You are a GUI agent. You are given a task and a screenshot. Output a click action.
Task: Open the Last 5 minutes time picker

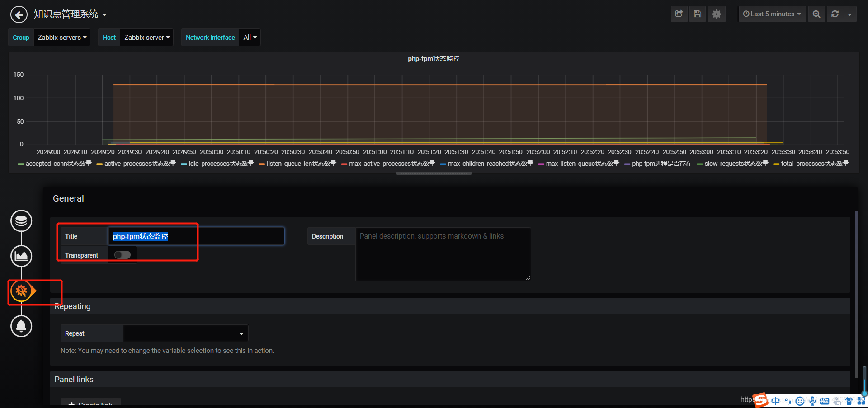(x=772, y=14)
